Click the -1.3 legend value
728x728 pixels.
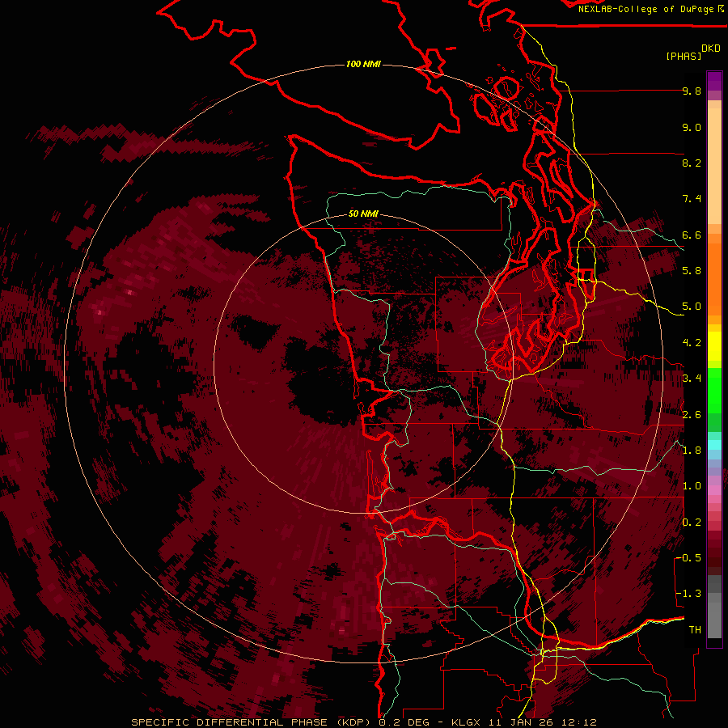click(688, 594)
